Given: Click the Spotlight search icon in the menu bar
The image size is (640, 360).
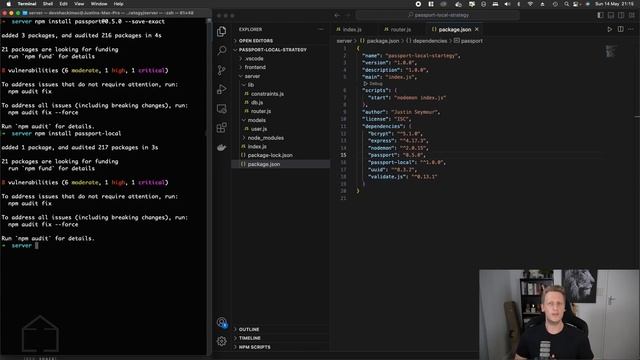Looking at the screenshot, I should pyautogui.click(x=567, y=4).
